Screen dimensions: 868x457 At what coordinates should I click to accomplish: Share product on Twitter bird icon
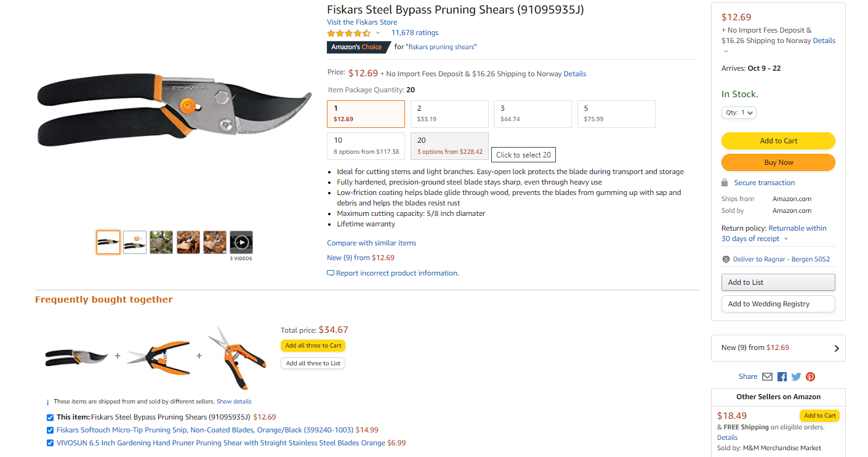pos(796,376)
